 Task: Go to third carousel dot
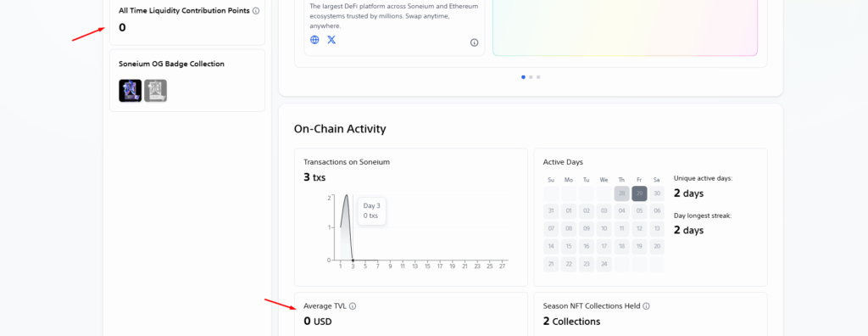pyautogui.click(x=538, y=77)
